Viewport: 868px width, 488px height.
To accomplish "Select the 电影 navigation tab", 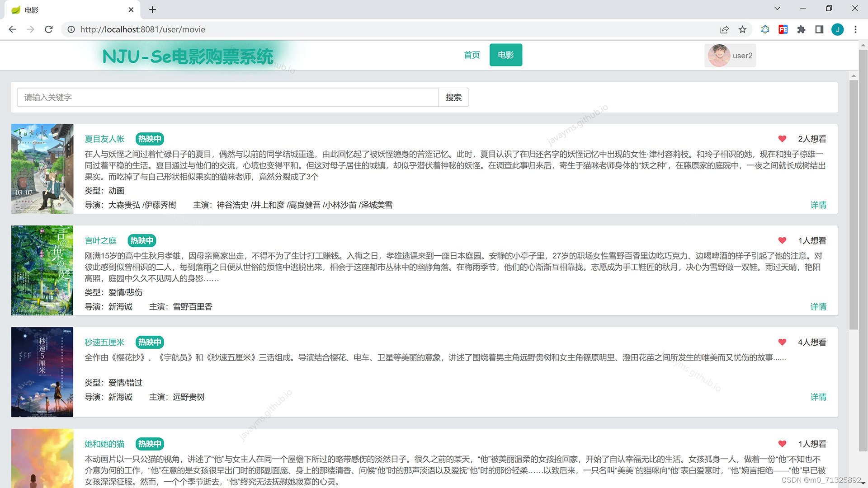I will pyautogui.click(x=505, y=55).
